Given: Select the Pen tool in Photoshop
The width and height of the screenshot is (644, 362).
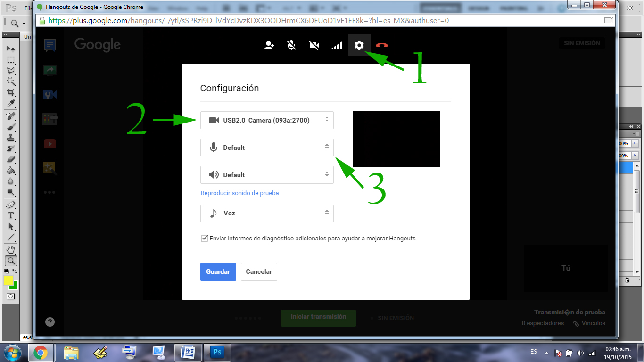Looking at the screenshot, I should (x=11, y=205).
